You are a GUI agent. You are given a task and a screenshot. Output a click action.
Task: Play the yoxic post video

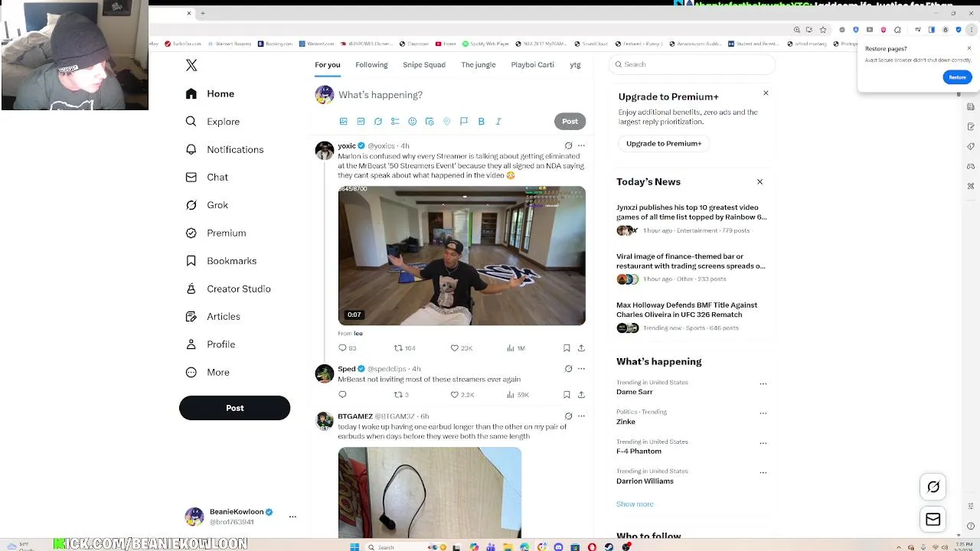[462, 256]
